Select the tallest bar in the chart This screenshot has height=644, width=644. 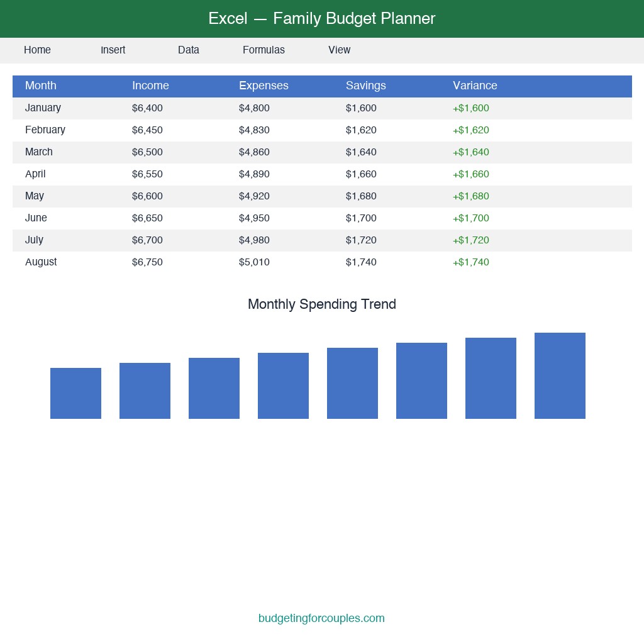[x=560, y=375]
